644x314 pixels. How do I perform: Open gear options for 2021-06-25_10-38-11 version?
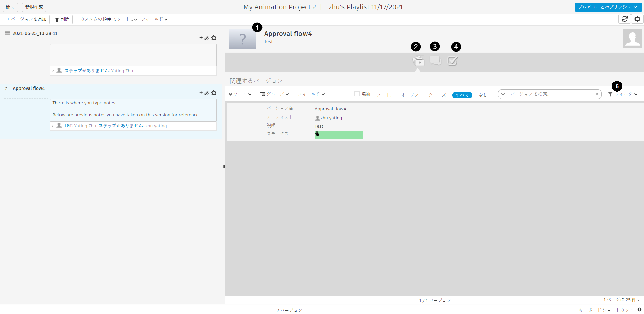214,38
